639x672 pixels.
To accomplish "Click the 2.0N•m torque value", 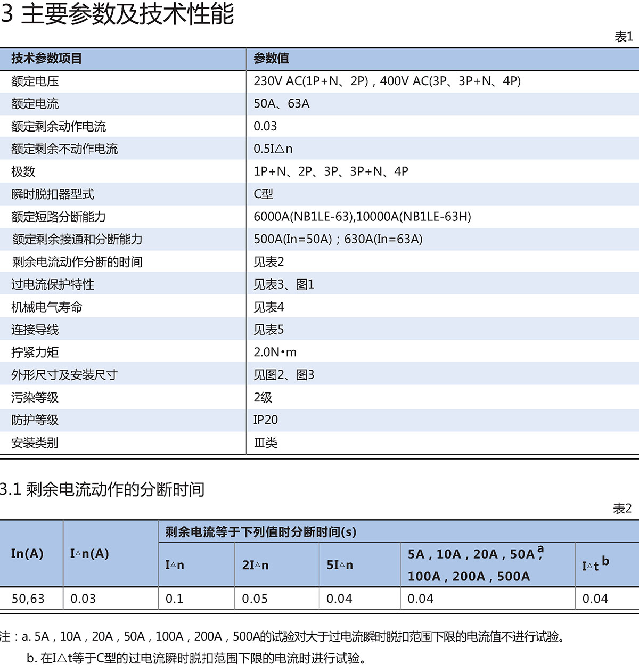I will 275,353.
